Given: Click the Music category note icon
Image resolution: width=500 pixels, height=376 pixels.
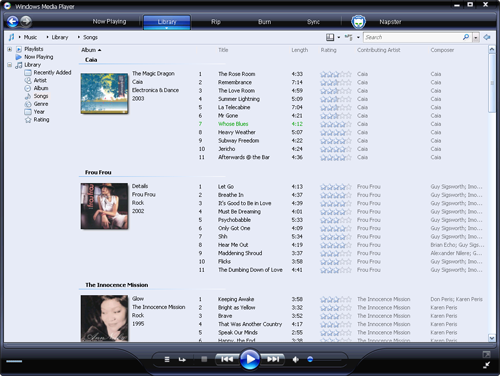Looking at the screenshot, I should 11,37.
